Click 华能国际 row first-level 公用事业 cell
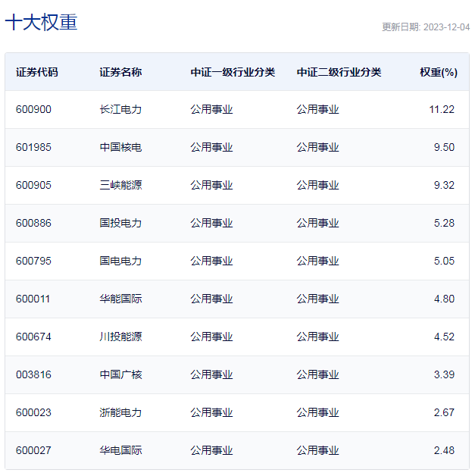 [x=211, y=299]
